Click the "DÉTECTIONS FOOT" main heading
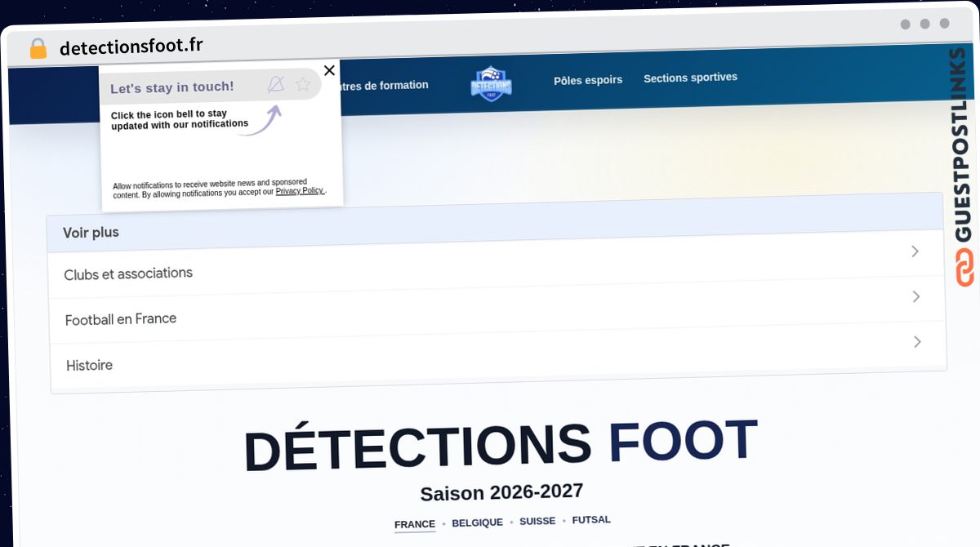The width and height of the screenshot is (980, 547). pos(501,445)
